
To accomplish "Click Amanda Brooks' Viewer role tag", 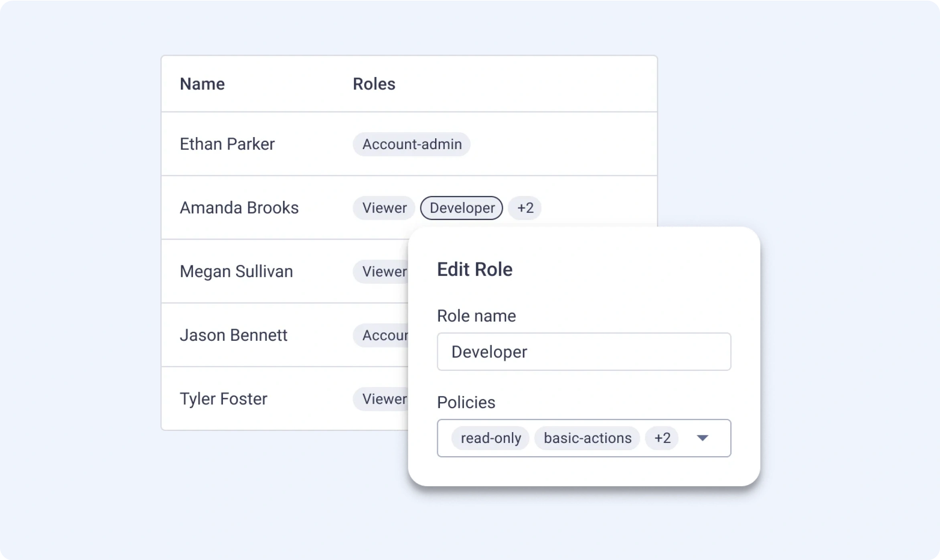I will point(384,208).
